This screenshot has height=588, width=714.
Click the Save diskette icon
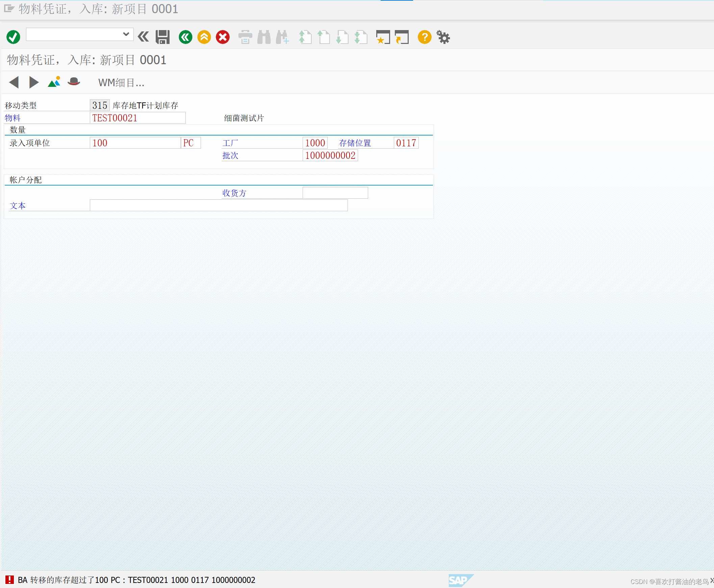pyautogui.click(x=162, y=37)
